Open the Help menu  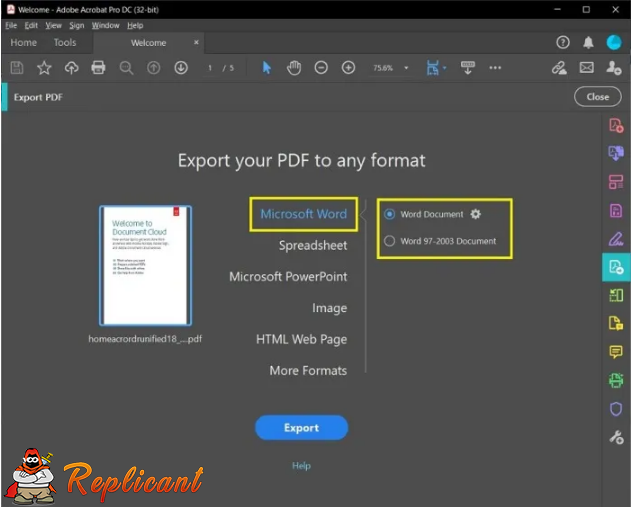(135, 25)
